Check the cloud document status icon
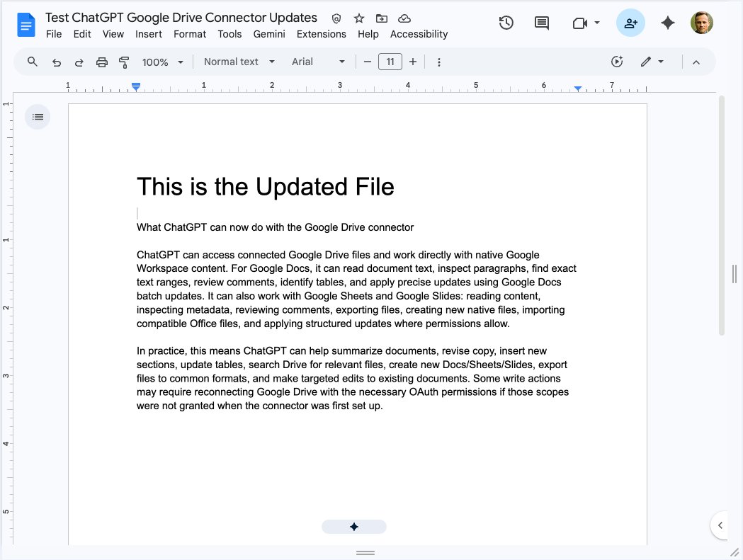The width and height of the screenshot is (743, 560). coord(404,18)
